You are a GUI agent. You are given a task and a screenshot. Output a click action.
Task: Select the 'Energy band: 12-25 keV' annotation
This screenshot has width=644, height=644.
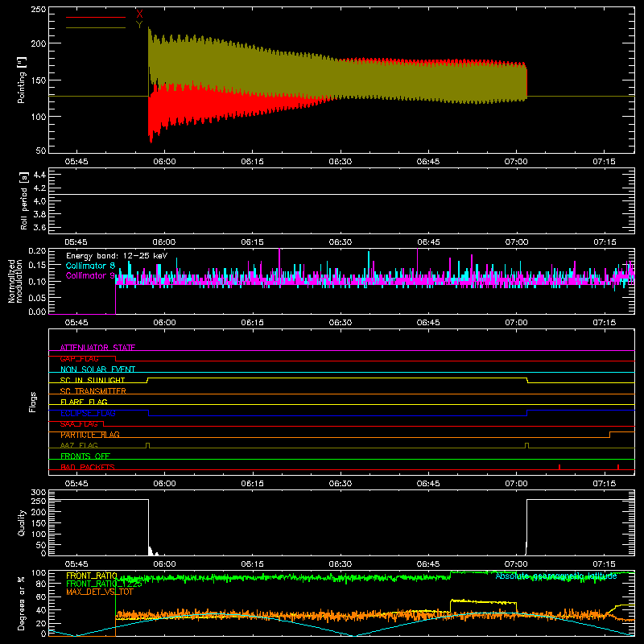point(117,256)
